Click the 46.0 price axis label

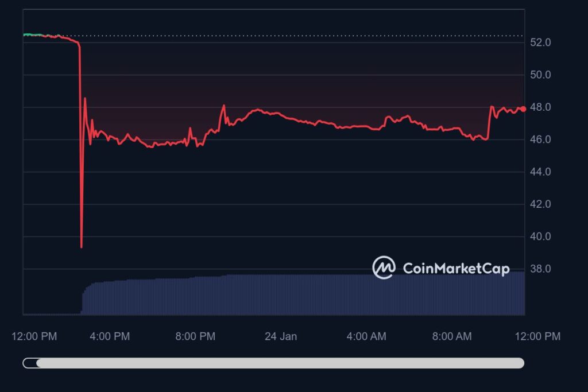[540, 139]
